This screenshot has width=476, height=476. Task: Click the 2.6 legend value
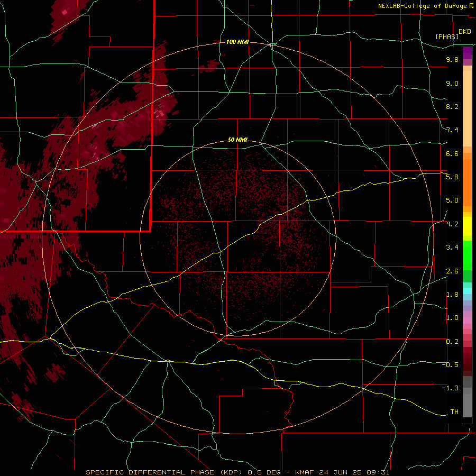tap(452, 271)
